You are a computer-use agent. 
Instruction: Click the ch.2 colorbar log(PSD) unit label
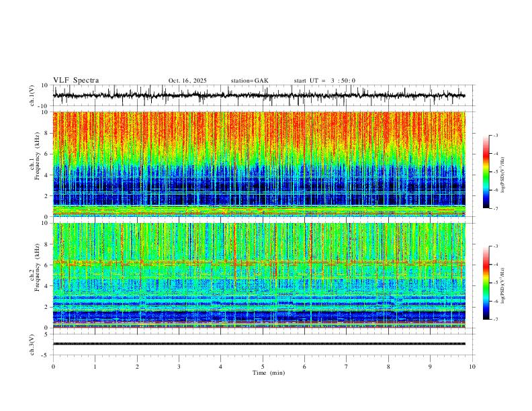[x=503, y=286]
